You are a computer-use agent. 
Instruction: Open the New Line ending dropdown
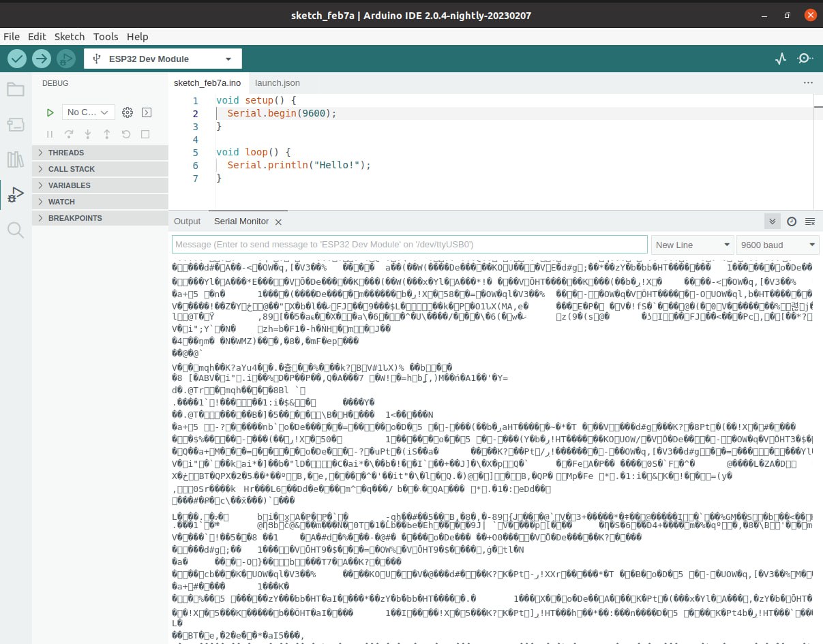click(x=692, y=245)
